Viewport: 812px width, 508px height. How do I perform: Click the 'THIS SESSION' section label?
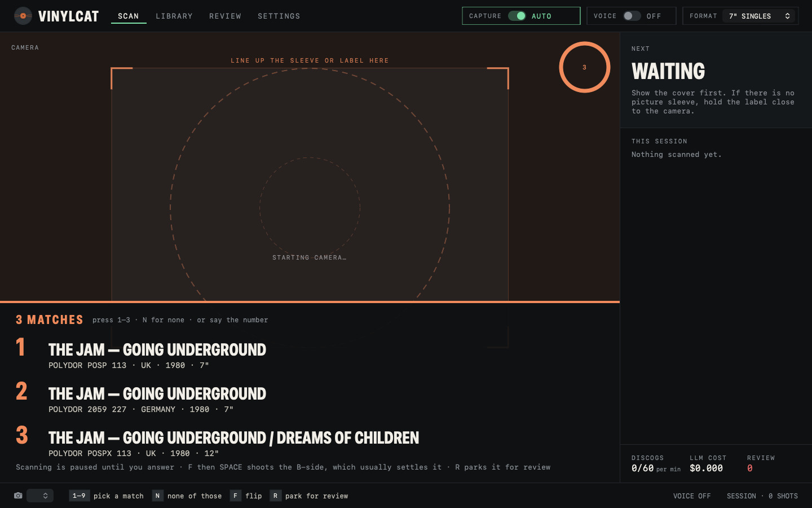pos(659,141)
